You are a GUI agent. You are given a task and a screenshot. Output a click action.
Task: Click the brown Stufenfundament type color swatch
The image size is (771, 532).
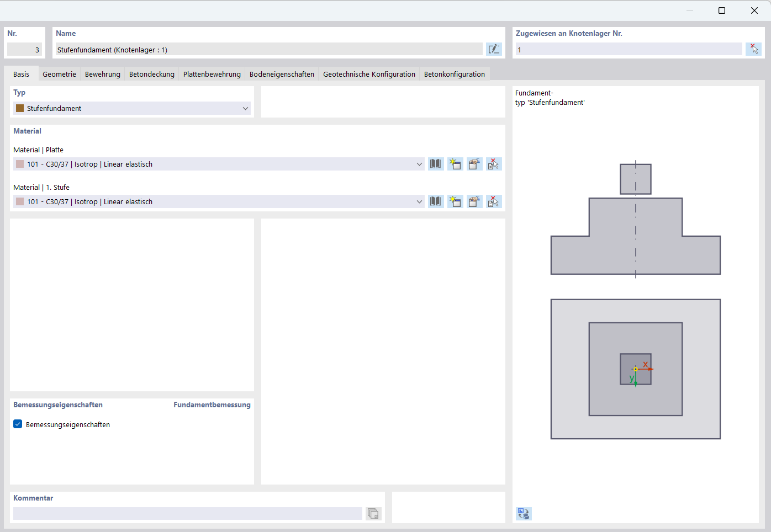[x=20, y=108]
